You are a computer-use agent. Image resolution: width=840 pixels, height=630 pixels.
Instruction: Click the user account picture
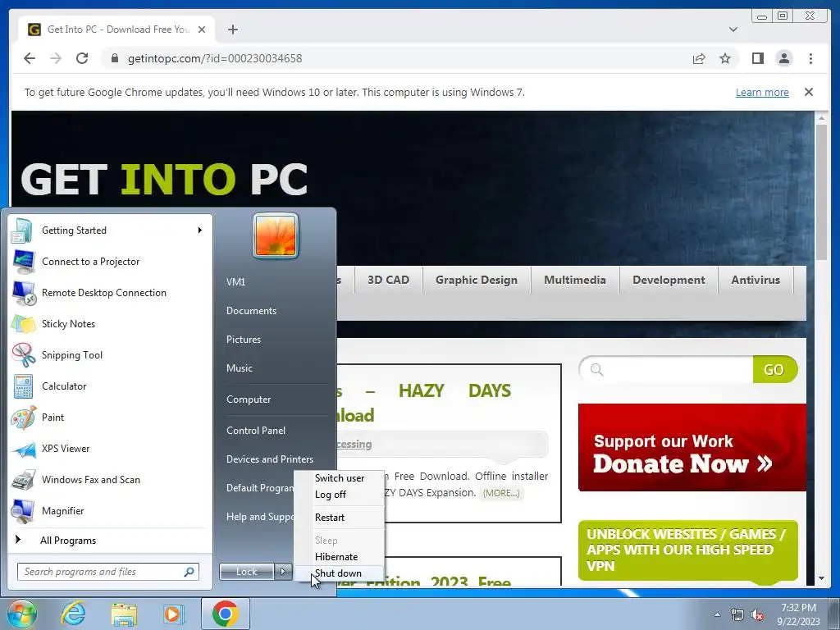tap(276, 235)
